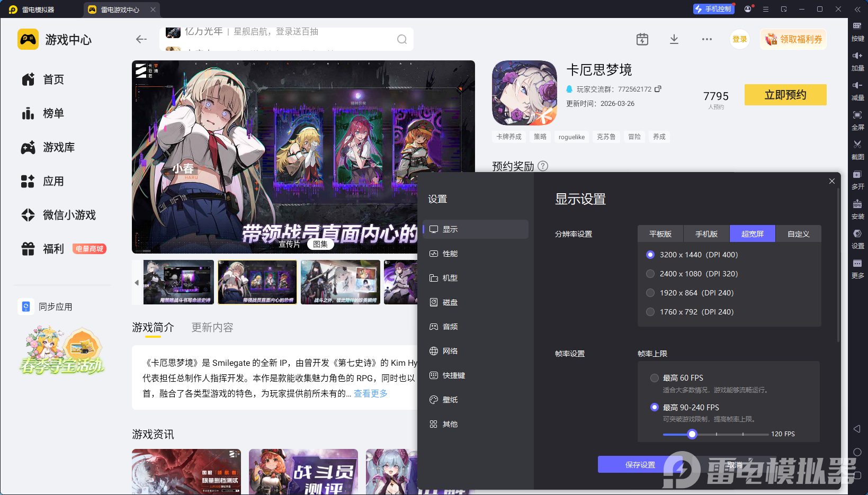Open the 其他 settings section

[476, 424]
